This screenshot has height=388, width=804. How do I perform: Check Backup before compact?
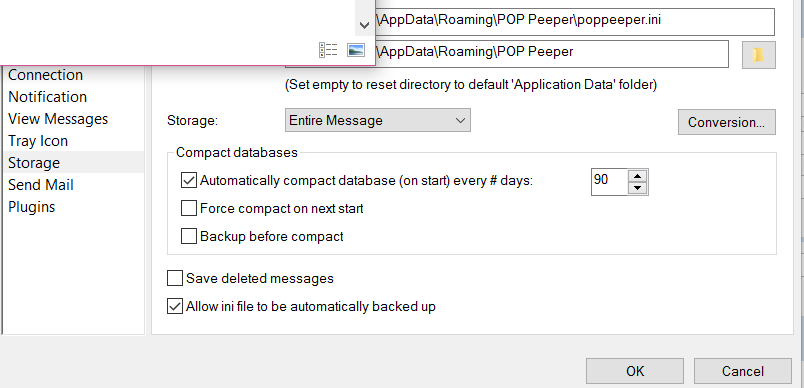click(189, 236)
